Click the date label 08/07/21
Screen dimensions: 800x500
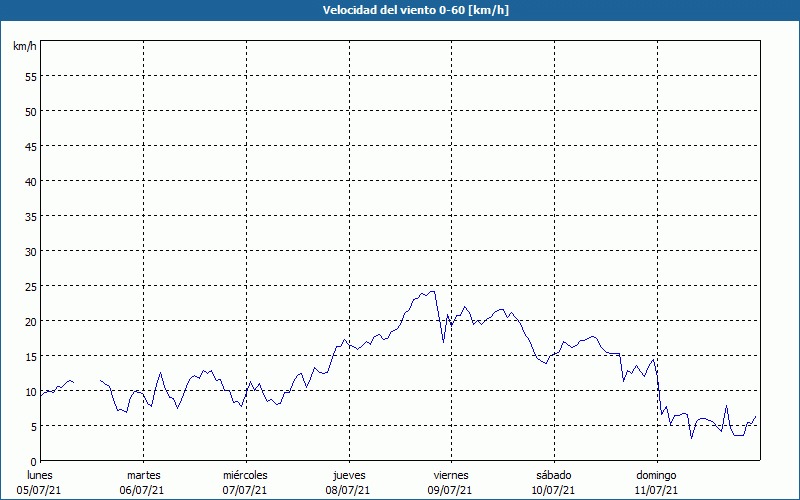[348, 490]
